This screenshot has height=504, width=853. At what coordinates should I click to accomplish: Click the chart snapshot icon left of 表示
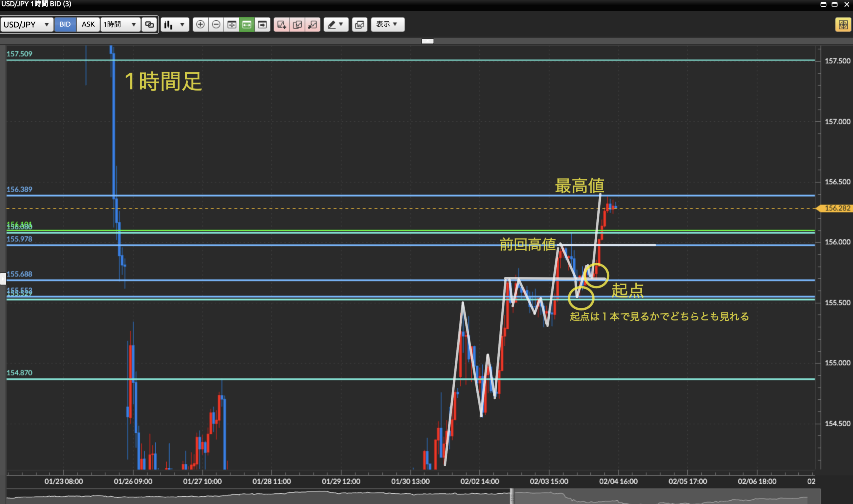pos(360,24)
